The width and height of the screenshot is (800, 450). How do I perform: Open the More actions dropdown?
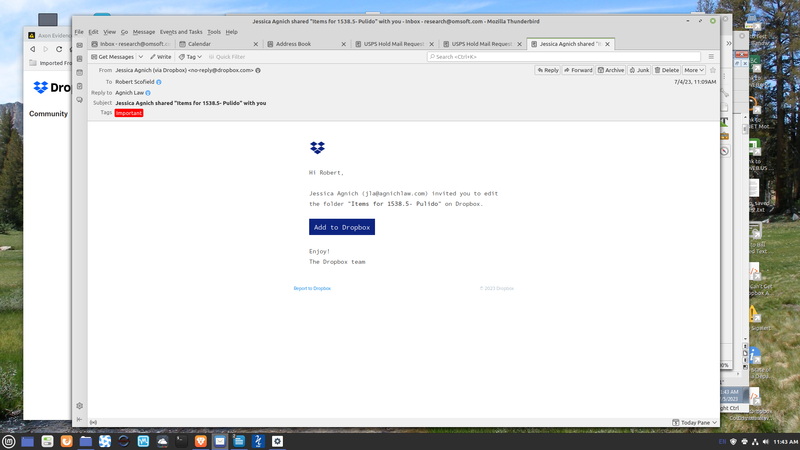click(x=694, y=70)
